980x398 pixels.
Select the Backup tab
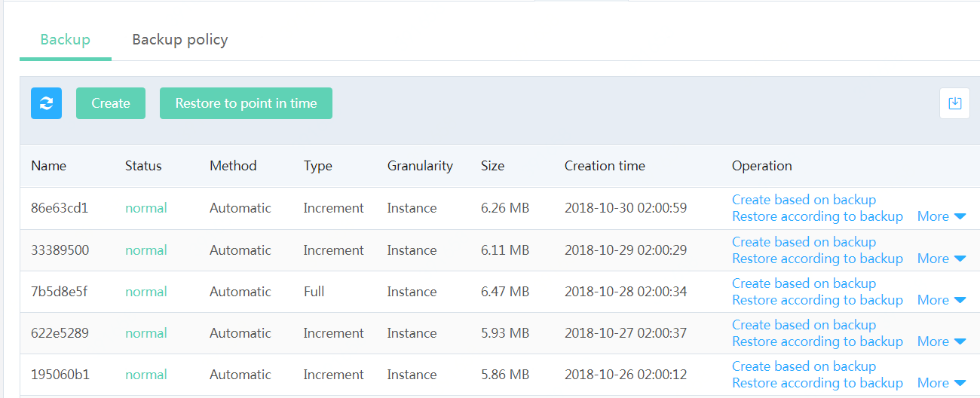pyautogui.click(x=66, y=39)
